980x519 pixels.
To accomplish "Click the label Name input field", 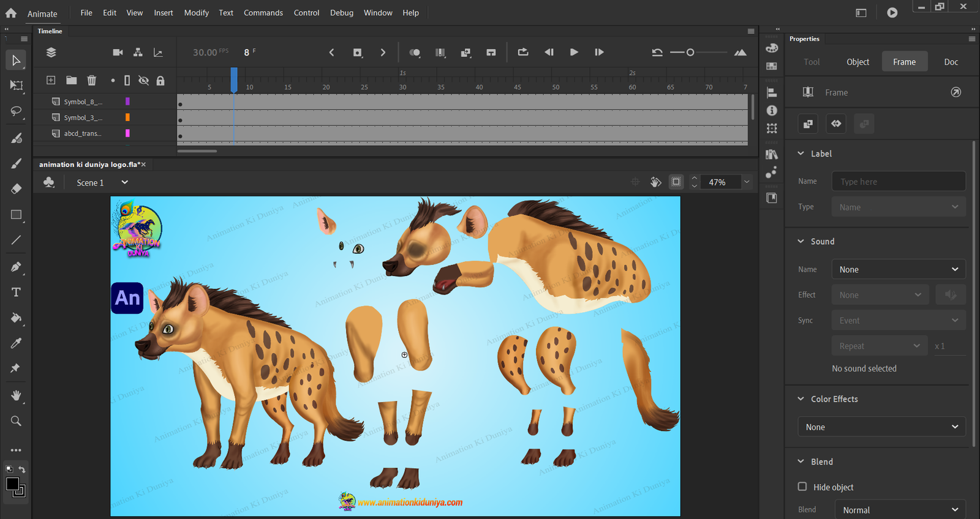I will tap(899, 181).
